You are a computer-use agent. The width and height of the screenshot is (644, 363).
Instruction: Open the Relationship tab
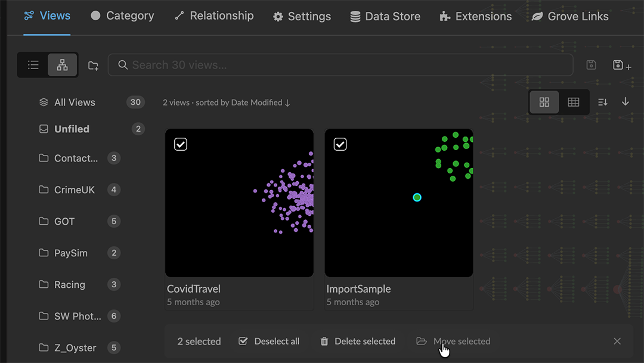point(214,15)
